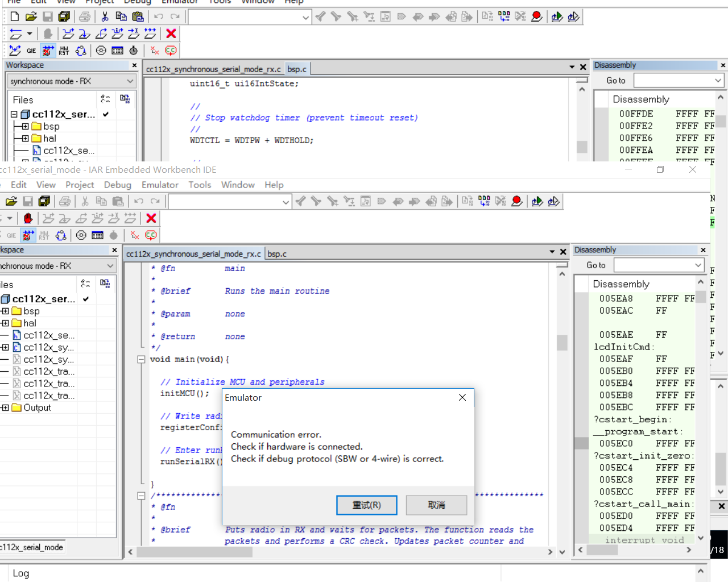Toggle the highlighted breakpoints button in foreground toolbar
The image size is (728, 582).
tap(28, 235)
